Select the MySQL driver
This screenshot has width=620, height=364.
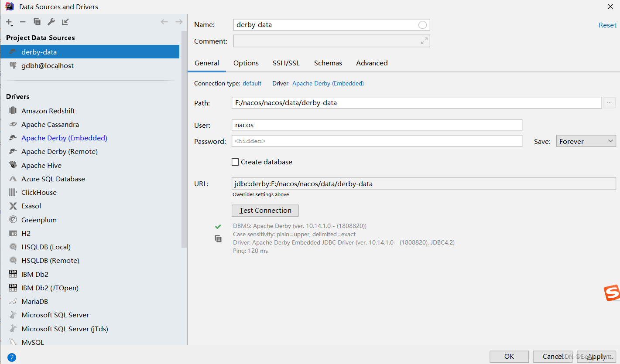click(x=90, y=342)
